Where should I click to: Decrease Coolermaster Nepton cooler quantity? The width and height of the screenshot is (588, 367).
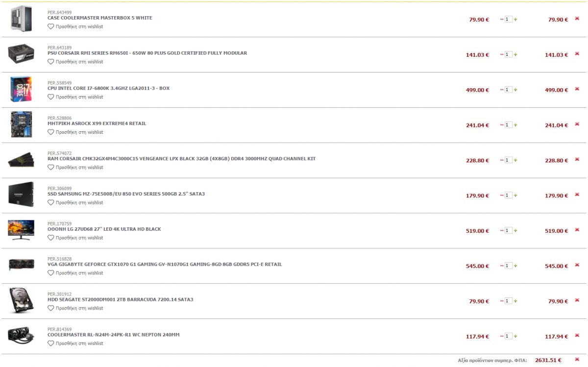502,336
